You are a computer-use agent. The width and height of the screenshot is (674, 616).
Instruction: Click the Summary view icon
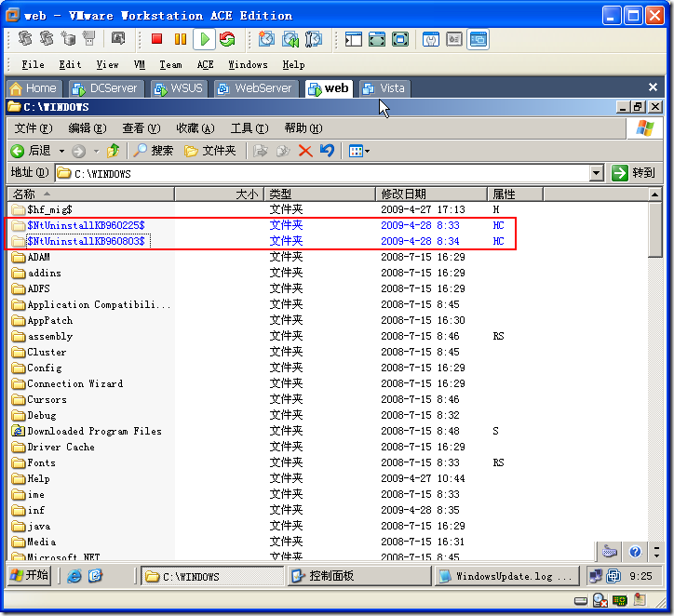tap(431, 39)
